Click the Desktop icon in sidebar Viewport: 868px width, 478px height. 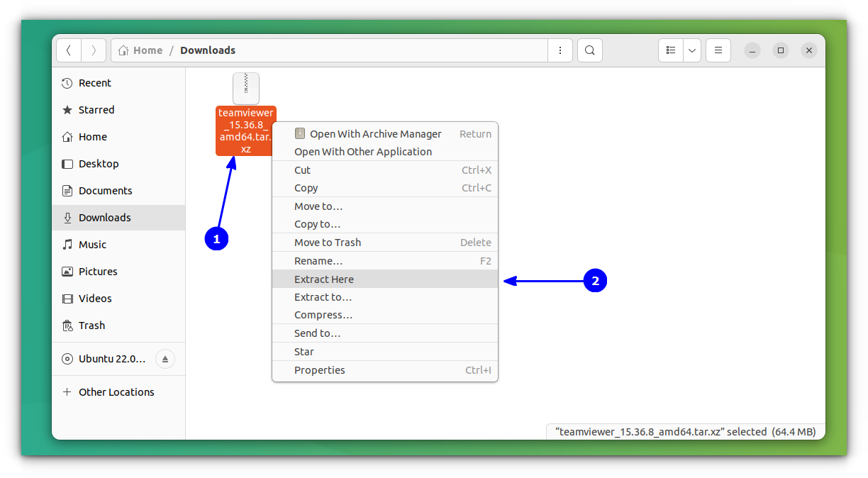pyautogui.click(x=67, y=164)
